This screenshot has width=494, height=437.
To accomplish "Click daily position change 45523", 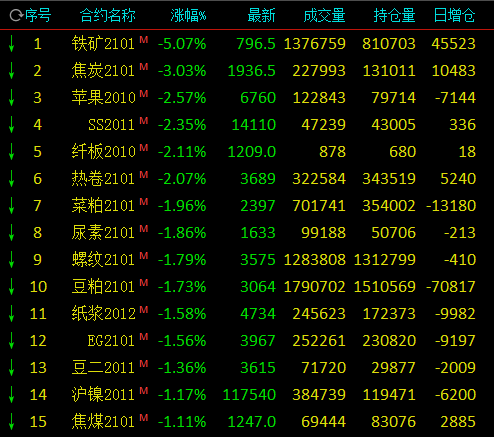I will click(454, 44).
